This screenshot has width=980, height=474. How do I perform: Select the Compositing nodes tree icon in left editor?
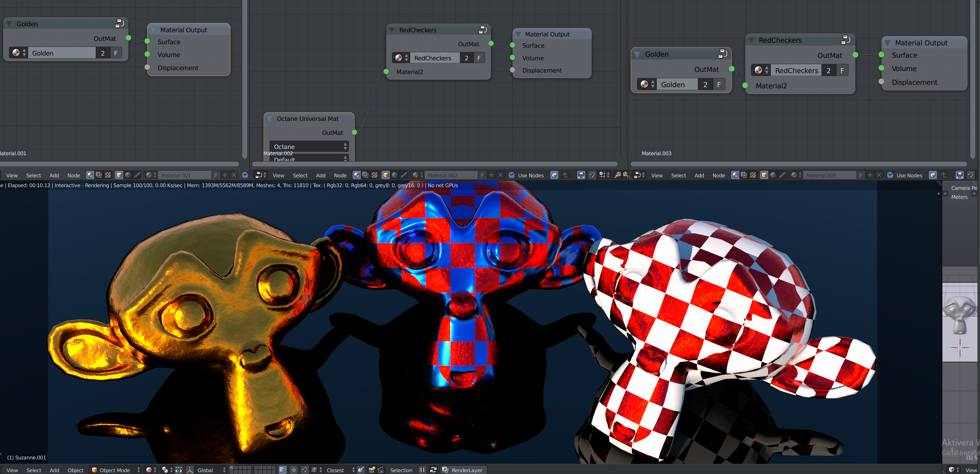(99, 175)
